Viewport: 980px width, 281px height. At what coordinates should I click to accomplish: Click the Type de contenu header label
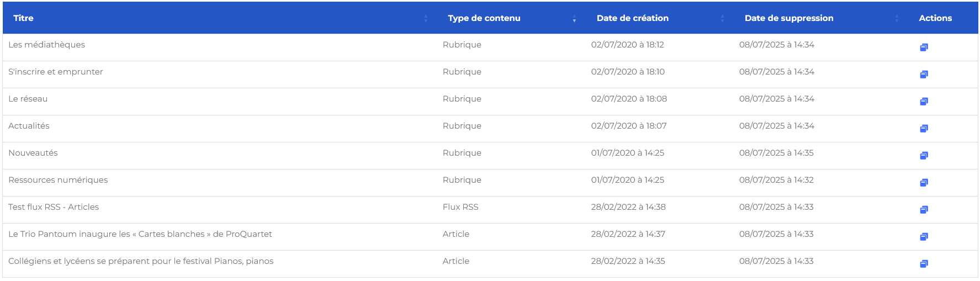484,18
